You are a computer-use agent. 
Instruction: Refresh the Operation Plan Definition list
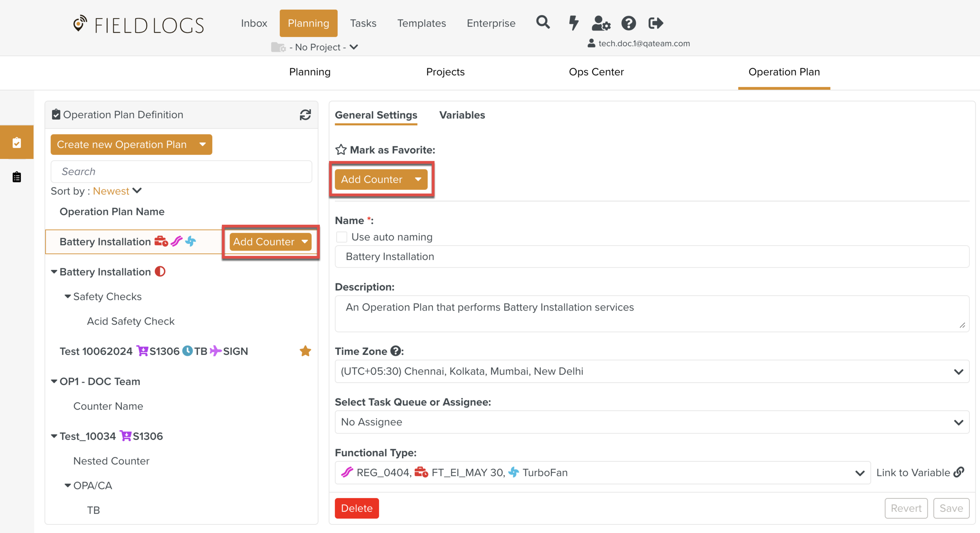coord(305,115)
